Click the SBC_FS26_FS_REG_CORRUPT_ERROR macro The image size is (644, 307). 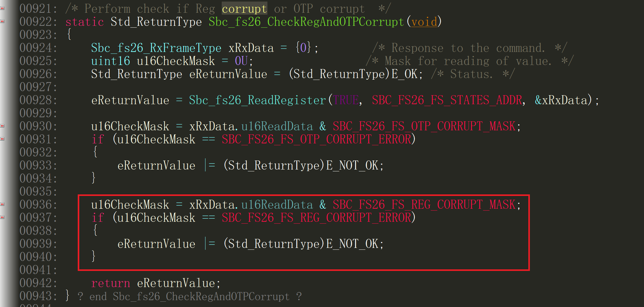[x=316, y=217]
